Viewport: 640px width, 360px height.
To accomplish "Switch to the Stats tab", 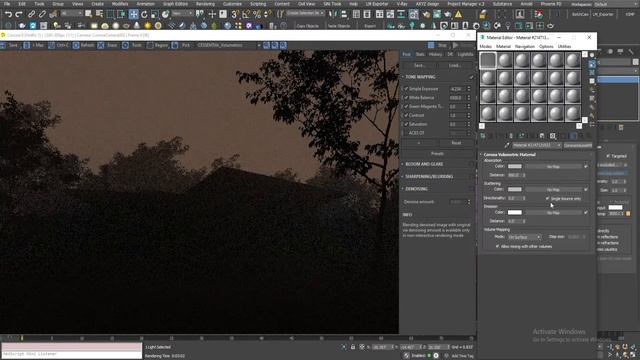I will (420, 54).
